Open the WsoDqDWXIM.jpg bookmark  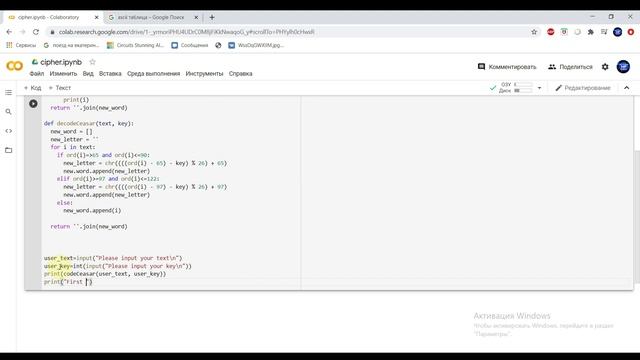click(256, 45)
